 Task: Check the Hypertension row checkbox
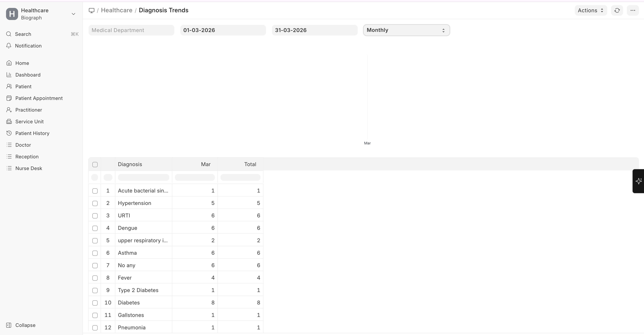(x=95, y=203)
